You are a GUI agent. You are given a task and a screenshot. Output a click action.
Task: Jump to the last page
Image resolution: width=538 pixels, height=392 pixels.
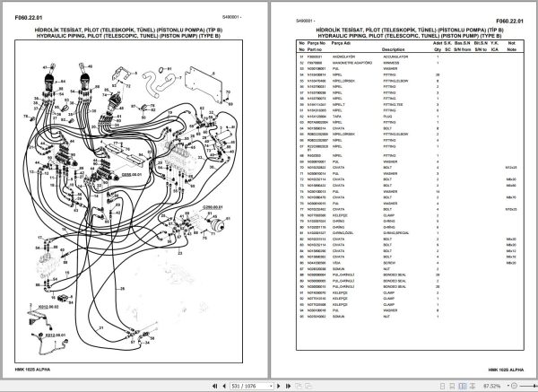288,386
